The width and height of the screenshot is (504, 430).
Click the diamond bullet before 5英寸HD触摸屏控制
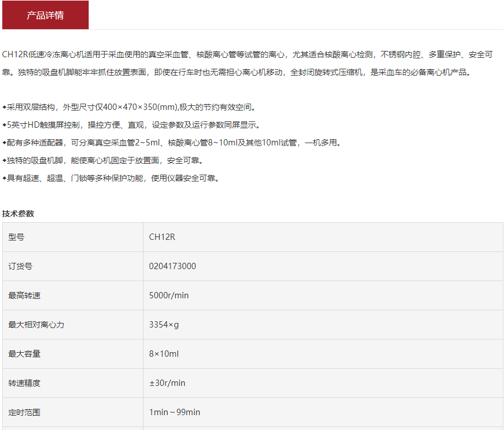coord(5,125)
